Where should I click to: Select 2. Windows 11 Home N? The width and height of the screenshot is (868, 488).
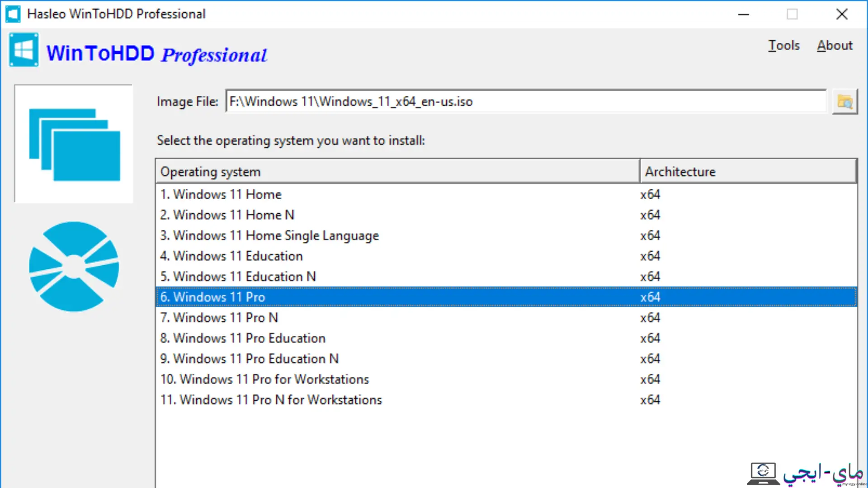(x=506, y=215)
